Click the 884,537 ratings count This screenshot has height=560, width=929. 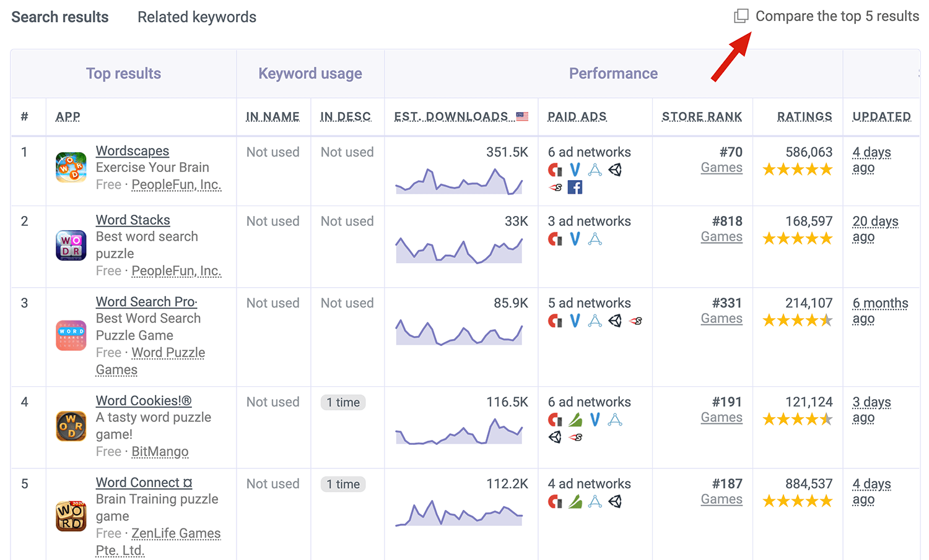coord(809,484)
